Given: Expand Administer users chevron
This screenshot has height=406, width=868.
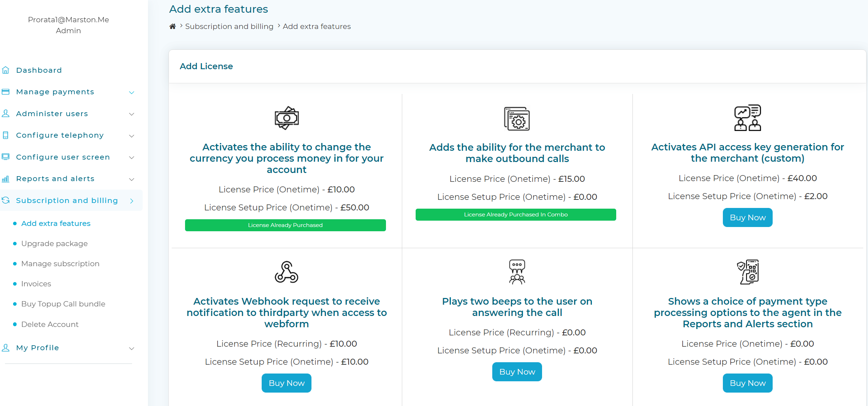Looking at the screenshot, I should [132, 114].
